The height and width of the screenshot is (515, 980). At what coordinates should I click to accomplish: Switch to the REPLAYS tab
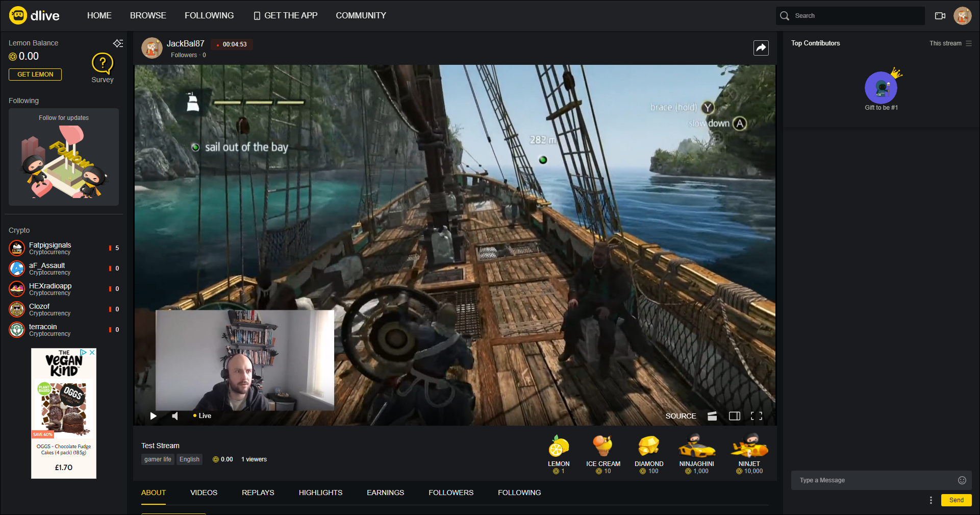coord(258,493)
